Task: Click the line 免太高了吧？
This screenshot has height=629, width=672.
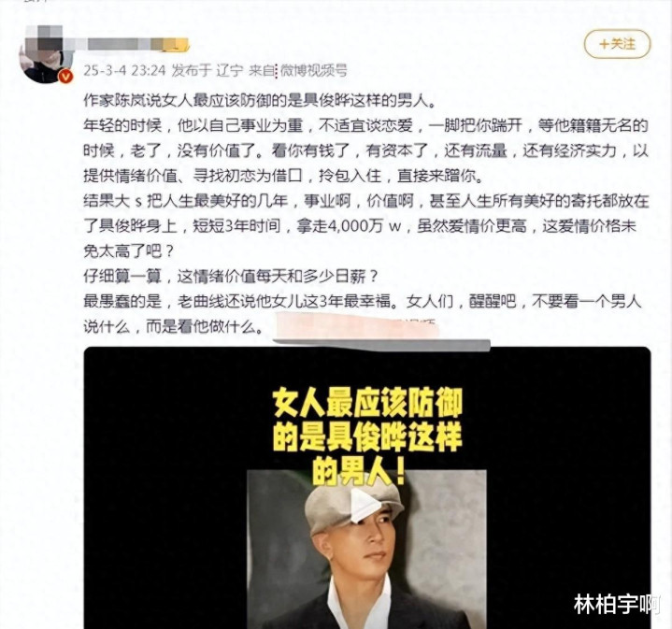Action: [x=129, y=251]
